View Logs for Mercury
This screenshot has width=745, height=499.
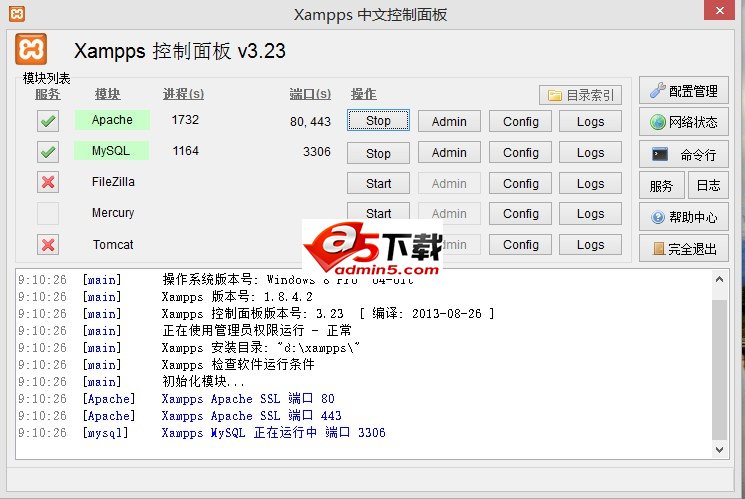pos(591,213)
